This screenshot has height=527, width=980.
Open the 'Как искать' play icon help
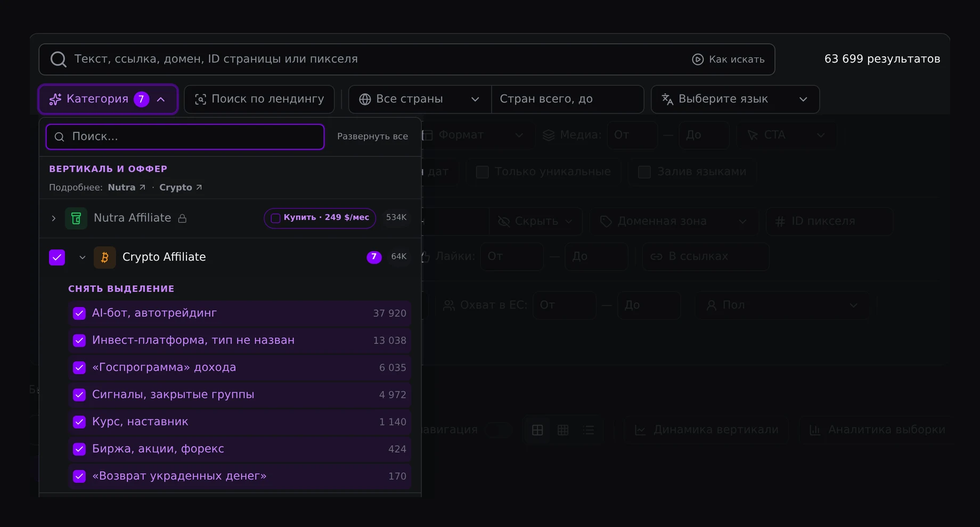coord(697,59)
